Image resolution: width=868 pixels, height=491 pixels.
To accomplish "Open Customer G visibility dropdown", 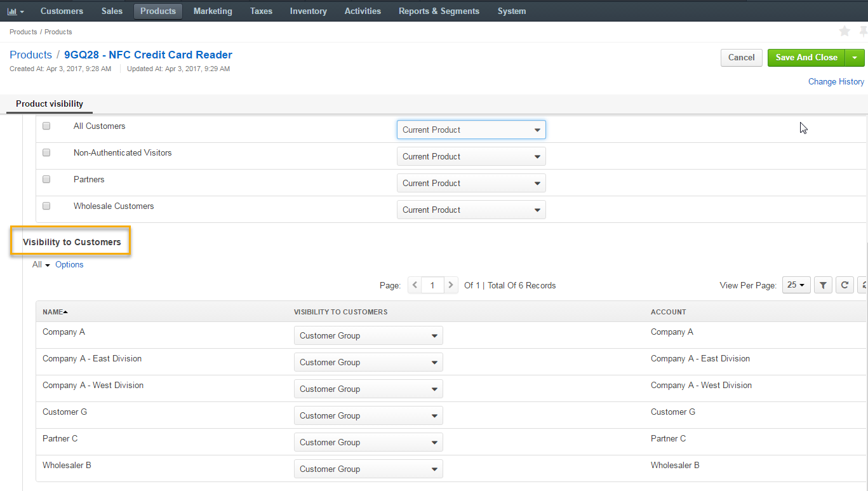I will coord(368,415).
